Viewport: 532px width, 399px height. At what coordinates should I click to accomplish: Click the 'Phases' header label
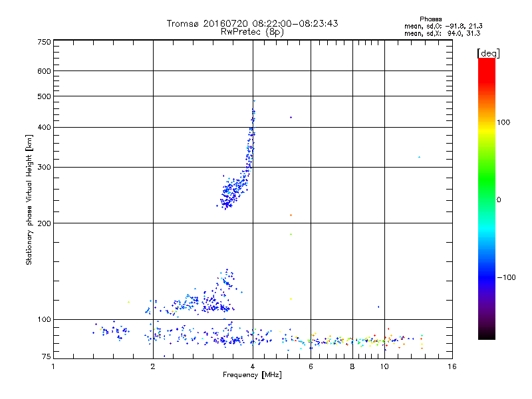pos(430,19)
